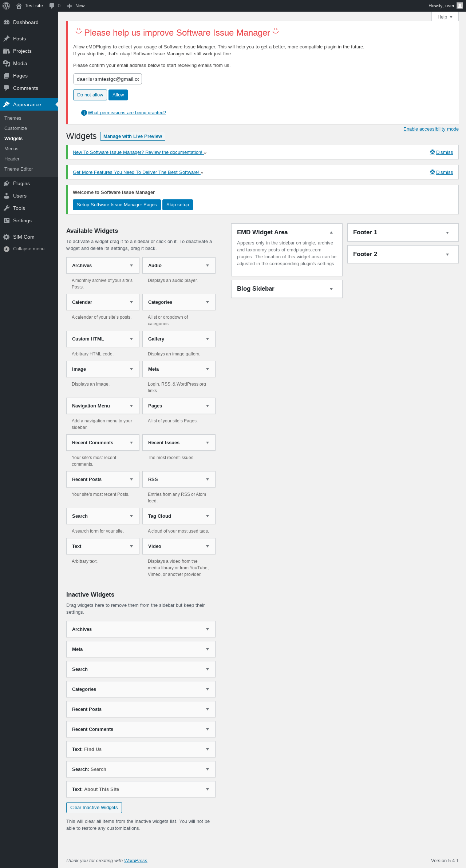Click the Tools wrench icon
Viewport: 466px width, 868px height.
pyautogui.click(x=7, y=208)
